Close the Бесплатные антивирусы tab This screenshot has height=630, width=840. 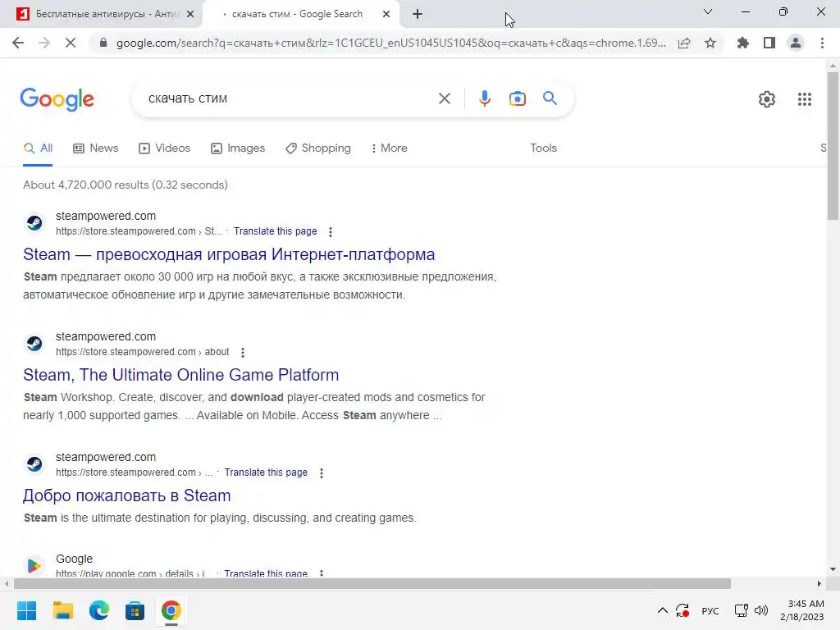(190, 15)
